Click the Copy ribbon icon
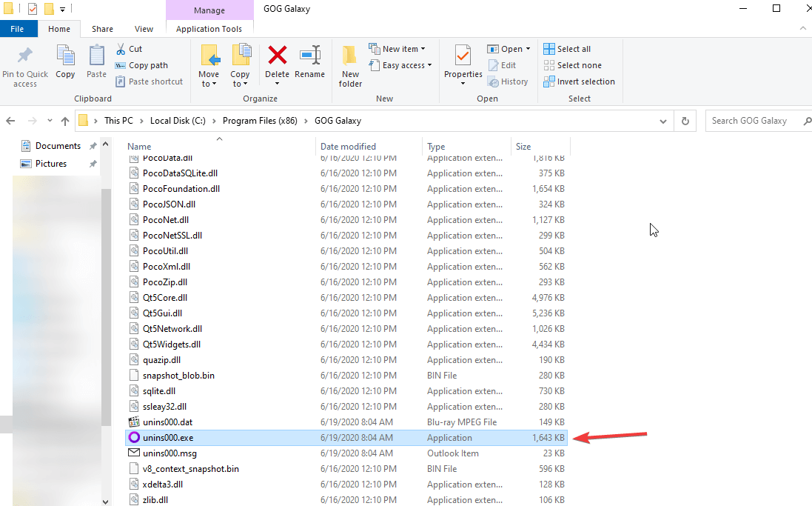The height and width of the screenshot is (506, 812). click(x=65, y=56)
